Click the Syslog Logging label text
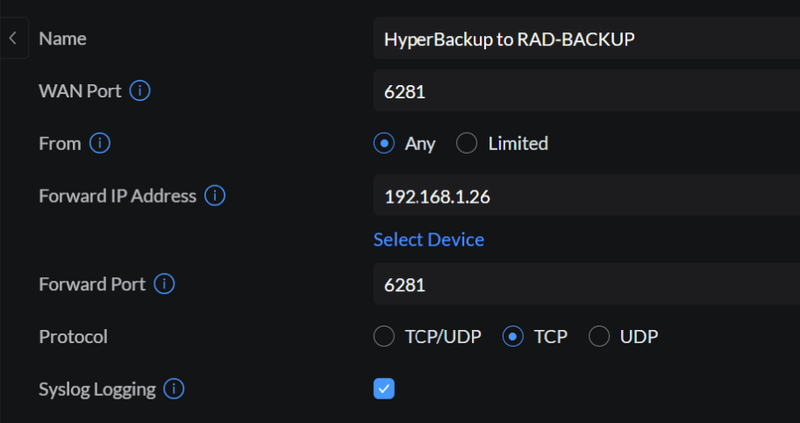Viewport: 800px width, 423px height. (x=97, y=389)
